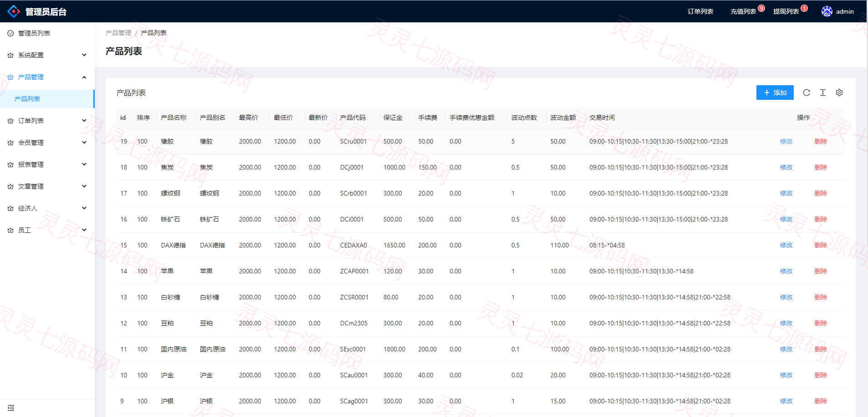Click the 经济人 crown icon
This screenshot has width=868, height=417.
[x=10, y=208]
